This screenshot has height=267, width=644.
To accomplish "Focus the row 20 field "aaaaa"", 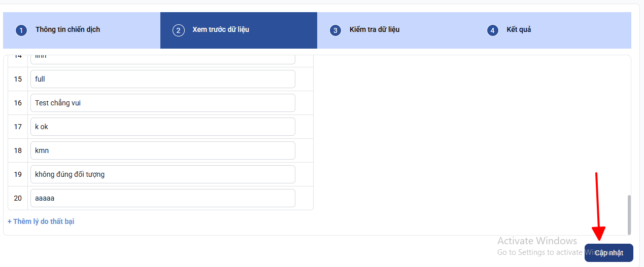I will click(162, 198).
